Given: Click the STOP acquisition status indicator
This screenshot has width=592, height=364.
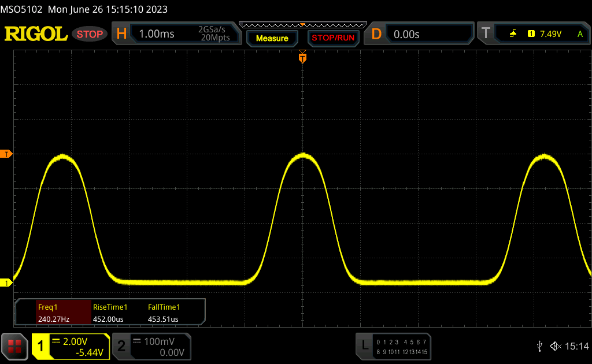Looking at the screenshot, I should (90, 34).
